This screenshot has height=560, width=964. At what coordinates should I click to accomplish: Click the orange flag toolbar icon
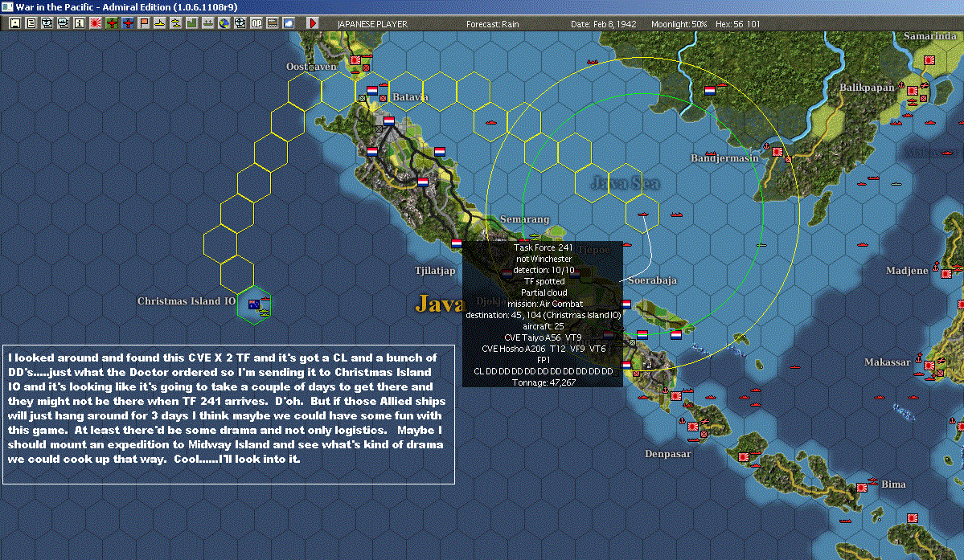144,23
